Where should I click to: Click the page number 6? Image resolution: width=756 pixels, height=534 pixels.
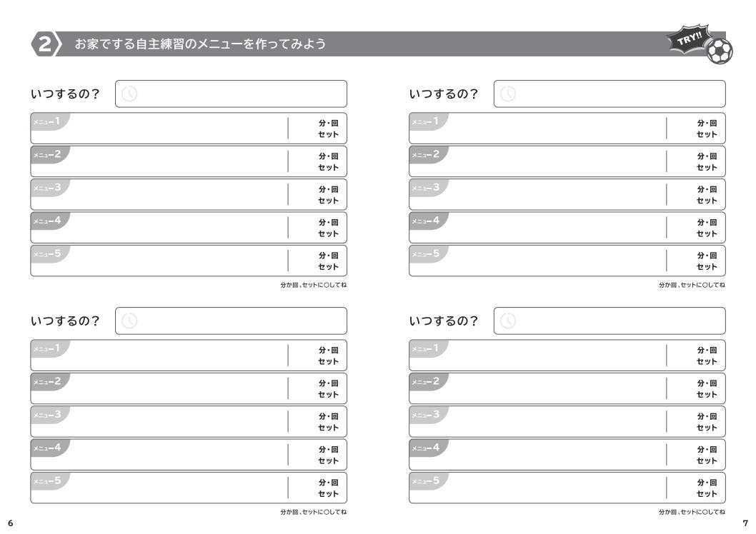pyautogui.click(x=10, y=523)
